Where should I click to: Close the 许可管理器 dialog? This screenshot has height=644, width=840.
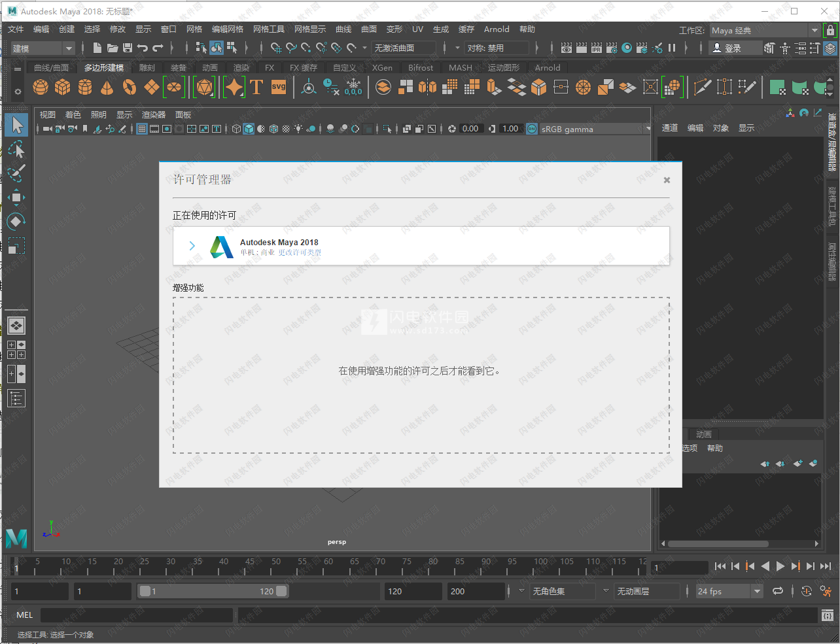pos(667,180)
